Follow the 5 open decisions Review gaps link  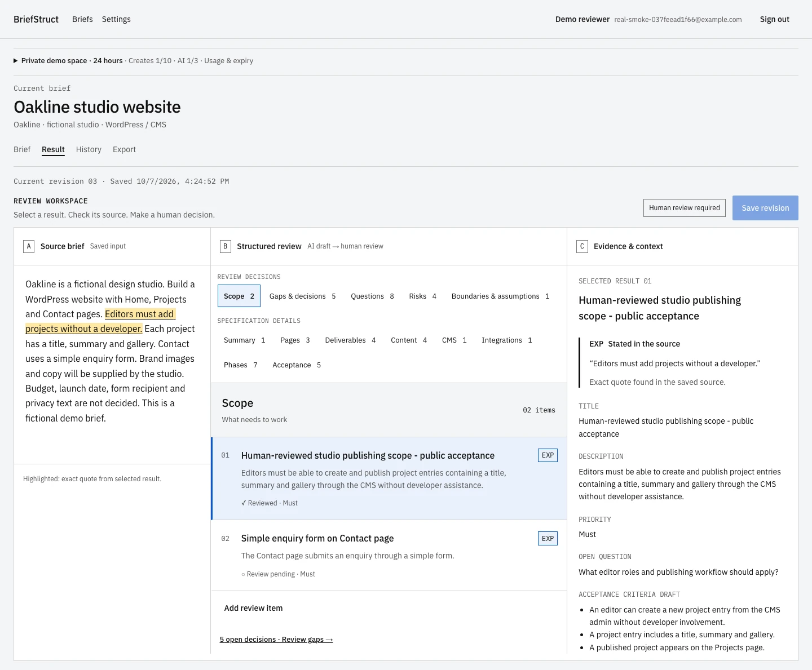pyautogui.click(x=276, y=640)
